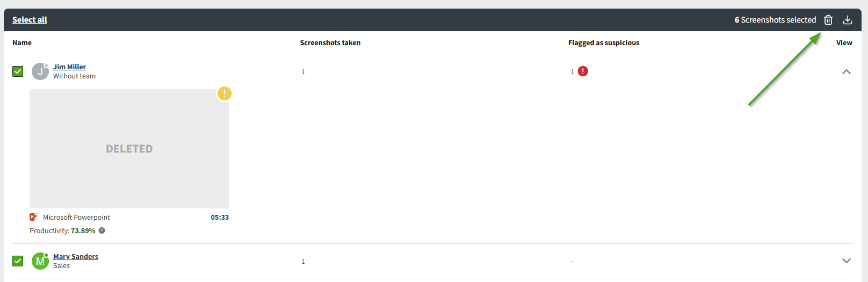Click the deleted screenshot thumbnail

129,149
